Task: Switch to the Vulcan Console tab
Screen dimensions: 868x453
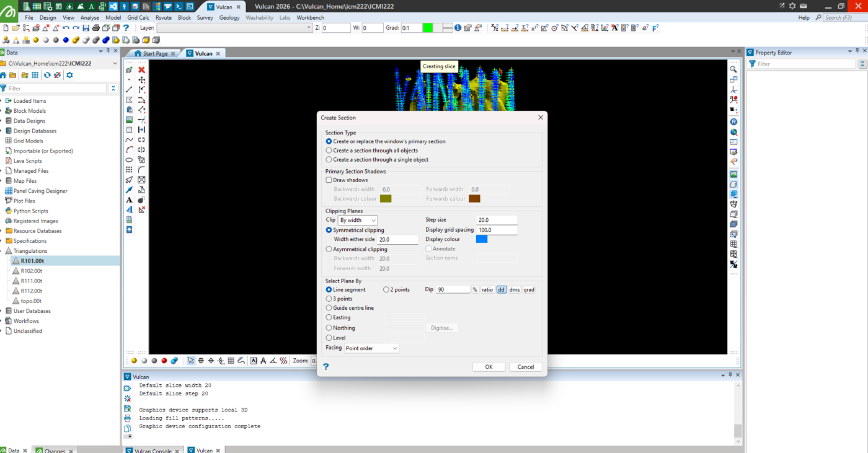Action: [153, 451]
